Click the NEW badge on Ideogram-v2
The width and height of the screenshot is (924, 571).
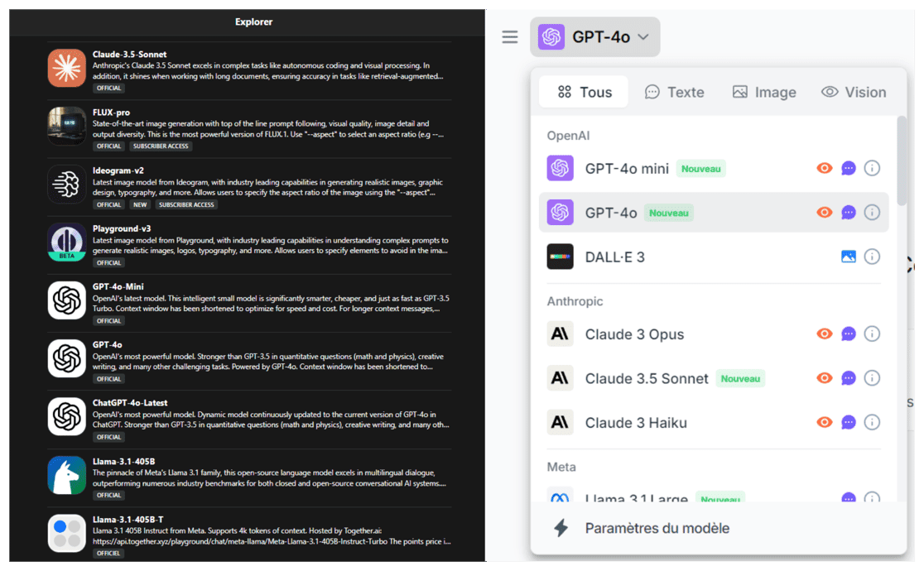click(x=140, y=204)
